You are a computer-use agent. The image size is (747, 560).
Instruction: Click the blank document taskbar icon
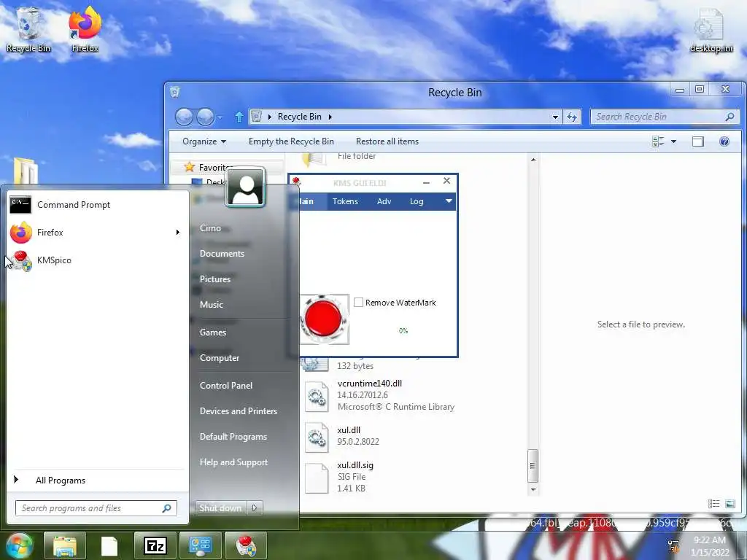coord(109,546)
